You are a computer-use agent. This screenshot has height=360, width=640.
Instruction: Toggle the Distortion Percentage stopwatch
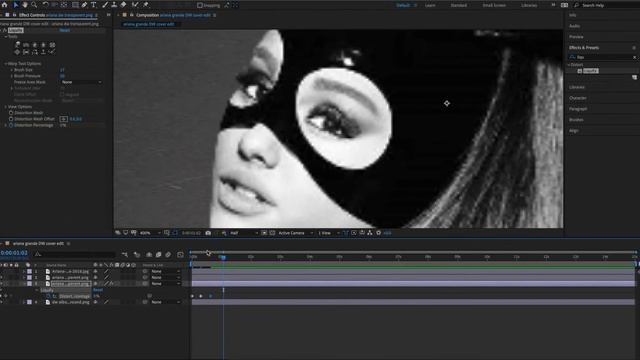pos(11,125)
